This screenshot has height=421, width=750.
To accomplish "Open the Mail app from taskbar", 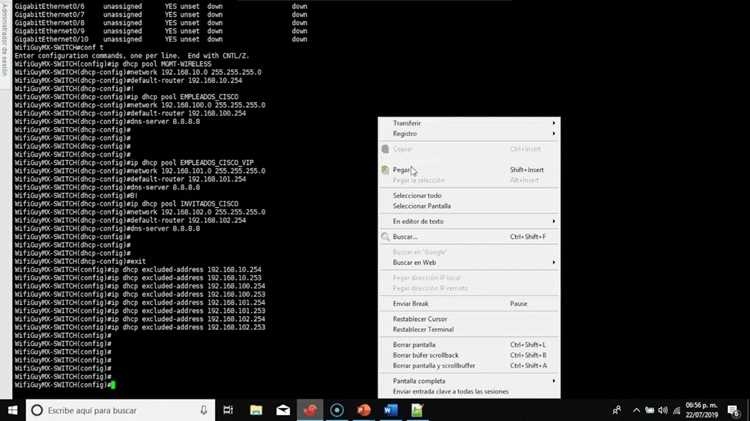I will (283, 410).
